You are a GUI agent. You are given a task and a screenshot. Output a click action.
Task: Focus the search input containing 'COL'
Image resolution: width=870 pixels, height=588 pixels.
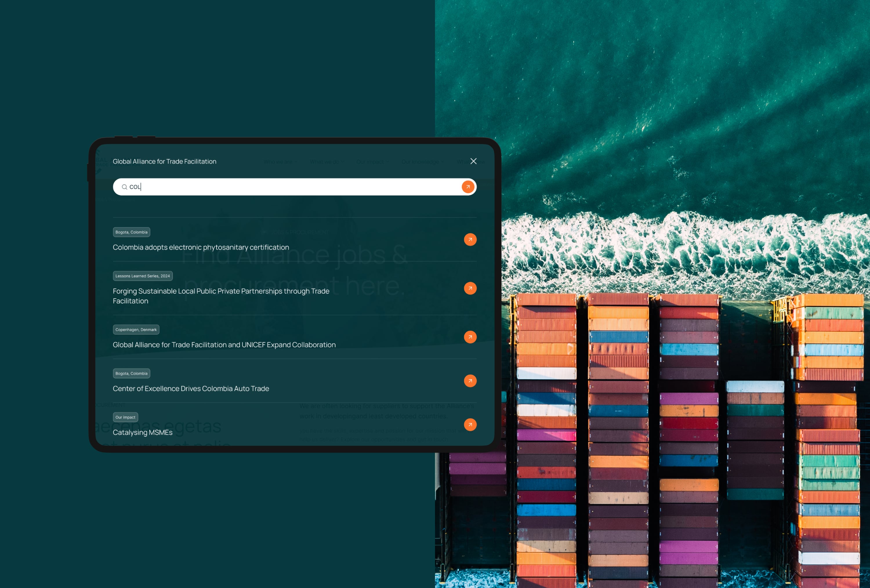click(x=294, y=187)
